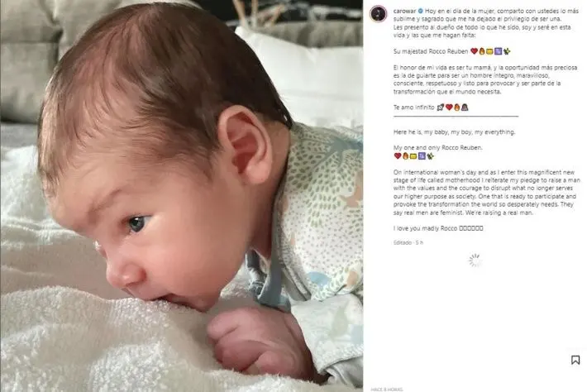Click the Editado 5 h label

408,242
